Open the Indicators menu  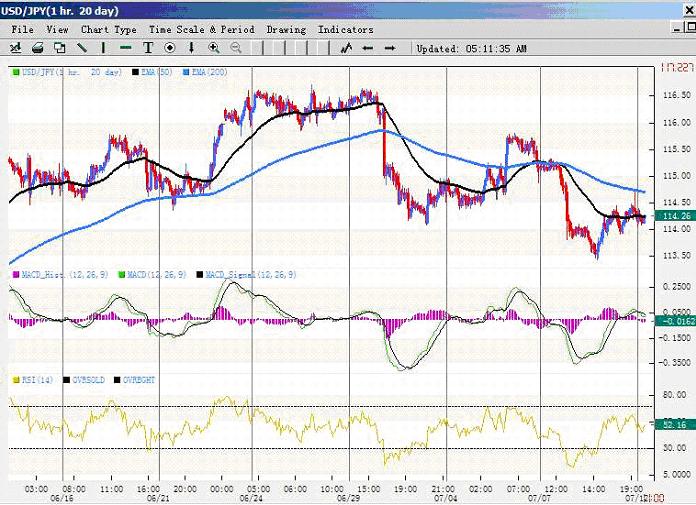tap(345, 30)
